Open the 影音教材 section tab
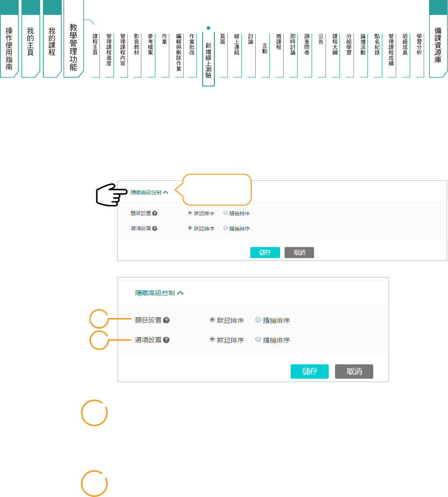Image resolution: width=448 pixels, height=497 pixels. 137,55
